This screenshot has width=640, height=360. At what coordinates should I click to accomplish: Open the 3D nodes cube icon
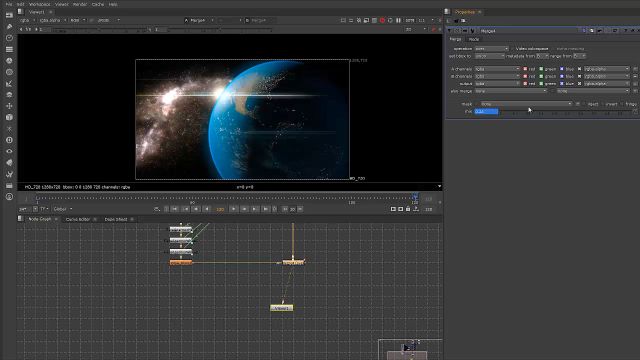(9, 118)
